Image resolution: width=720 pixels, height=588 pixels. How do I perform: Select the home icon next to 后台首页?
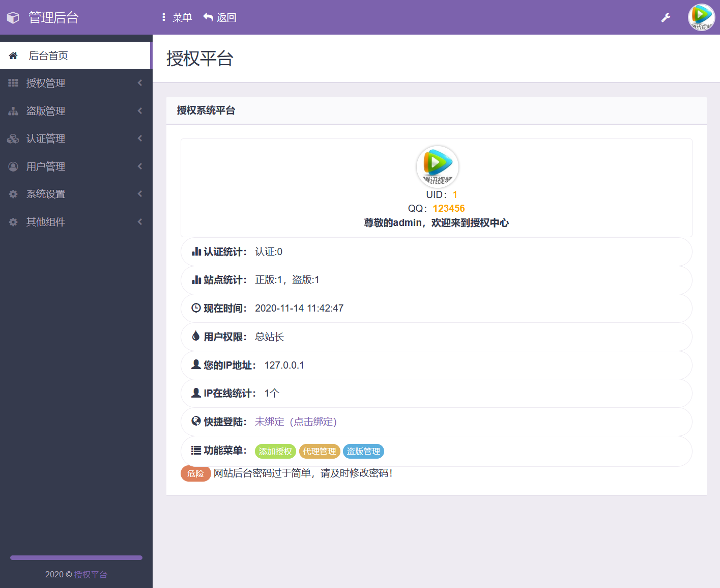[x=13, y=55]
